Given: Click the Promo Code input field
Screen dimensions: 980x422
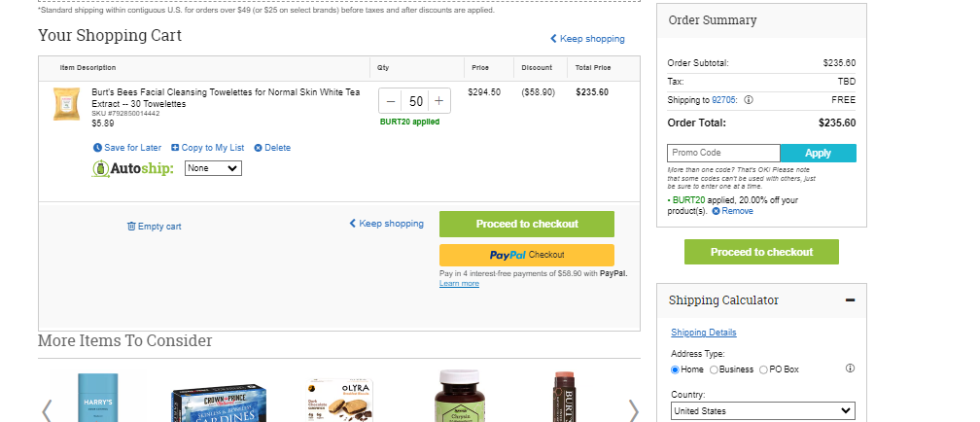Looking at the screenshot, I should click(x=723, y=154).
